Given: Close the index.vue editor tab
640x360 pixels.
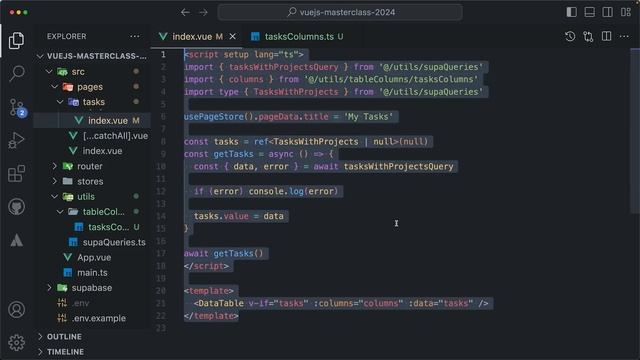Looking at the screenshot, I should (x=232, y=37).
